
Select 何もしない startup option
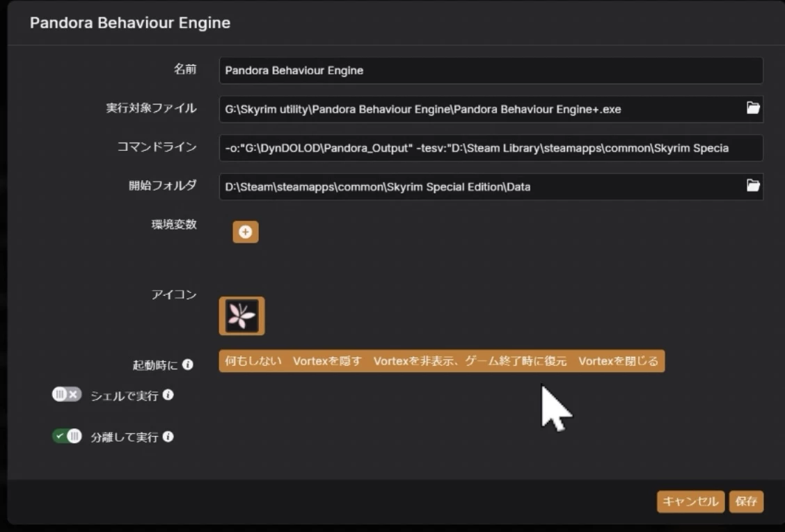[x=253, y=361]
